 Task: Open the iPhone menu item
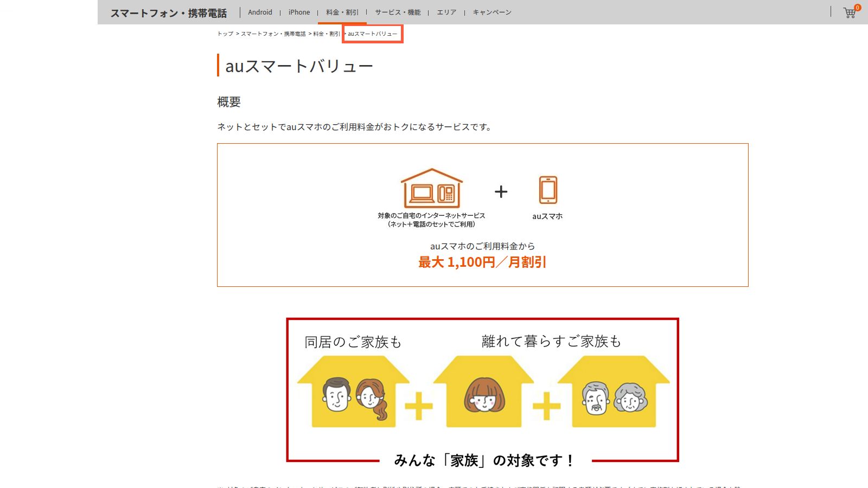(299, 12)
